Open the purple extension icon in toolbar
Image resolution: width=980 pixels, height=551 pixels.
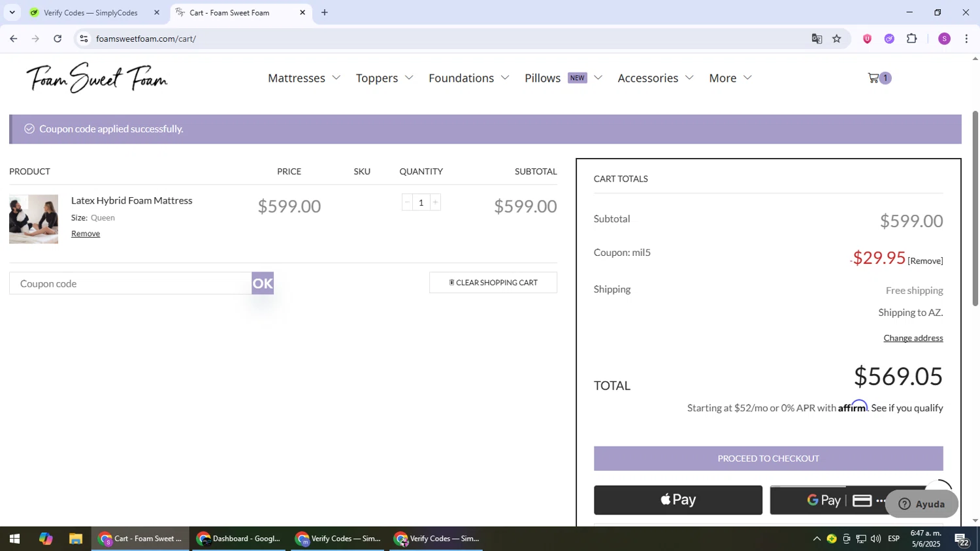(x=889, y=39)
